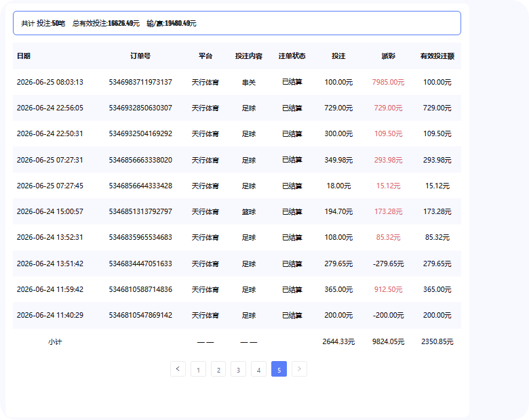
Task: Click the 194.70元 bet amount
Action: 338,211
